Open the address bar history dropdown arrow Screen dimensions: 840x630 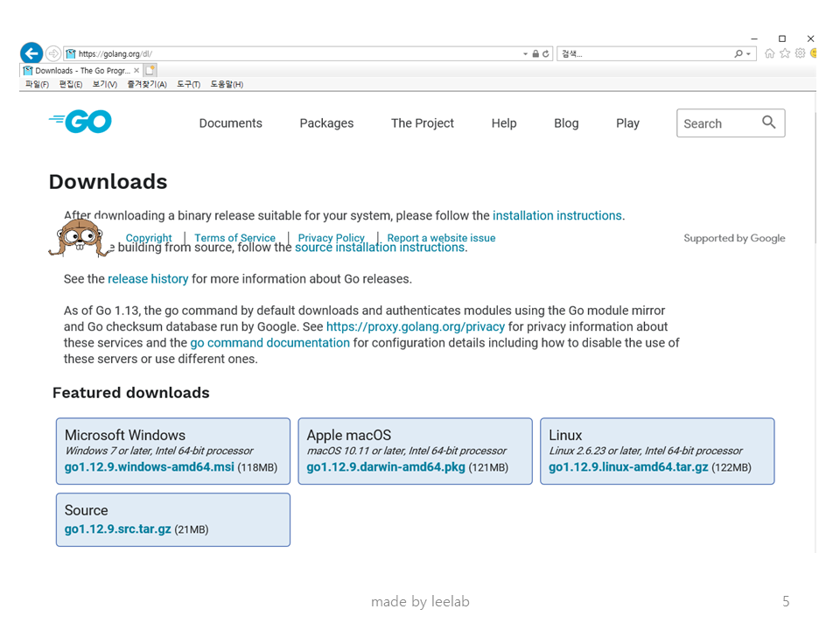pyautogui.click(x=525, y=53)
